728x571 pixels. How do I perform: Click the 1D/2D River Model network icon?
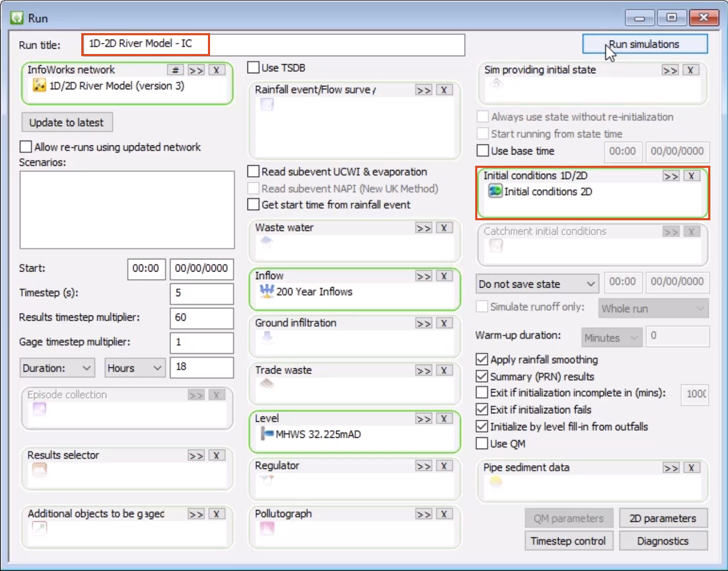40,85
